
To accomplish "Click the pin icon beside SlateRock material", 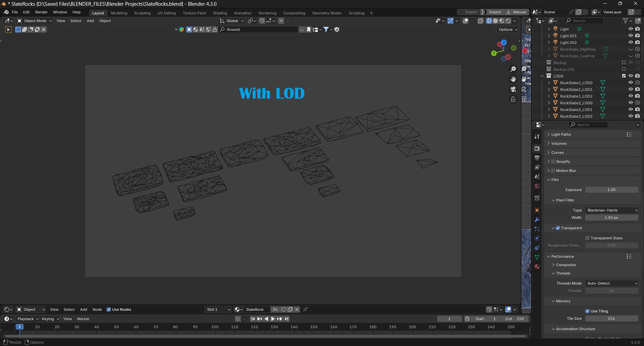I will 305,309.
